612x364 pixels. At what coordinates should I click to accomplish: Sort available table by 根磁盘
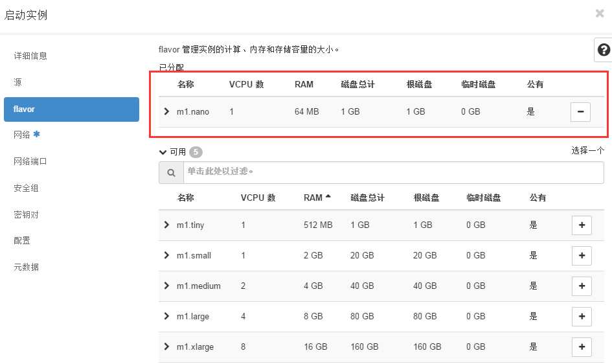[x=426, y=198]
